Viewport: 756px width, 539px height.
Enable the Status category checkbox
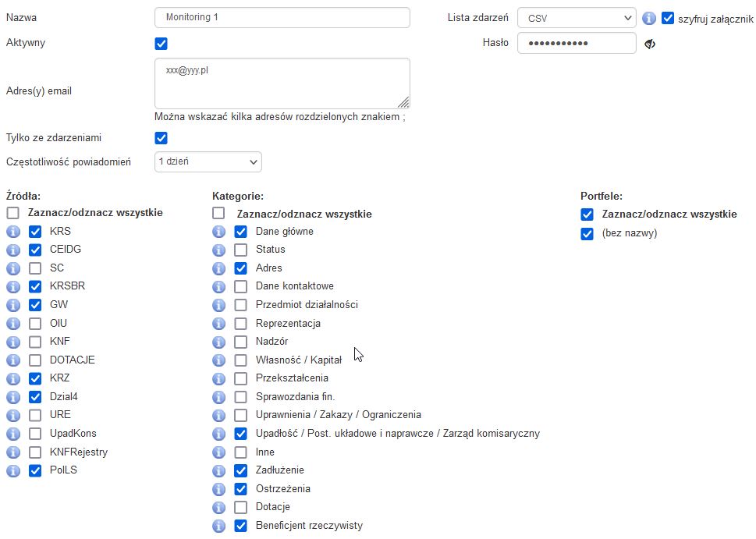click(241, 250)
